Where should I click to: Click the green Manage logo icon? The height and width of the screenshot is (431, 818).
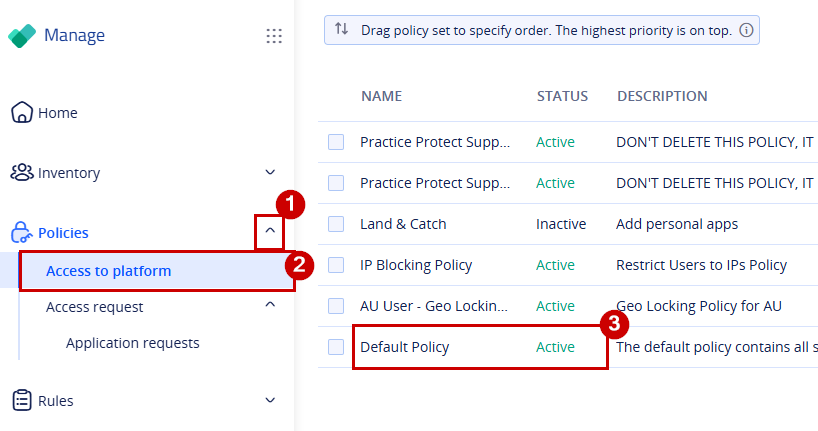[x=22, y=35]
